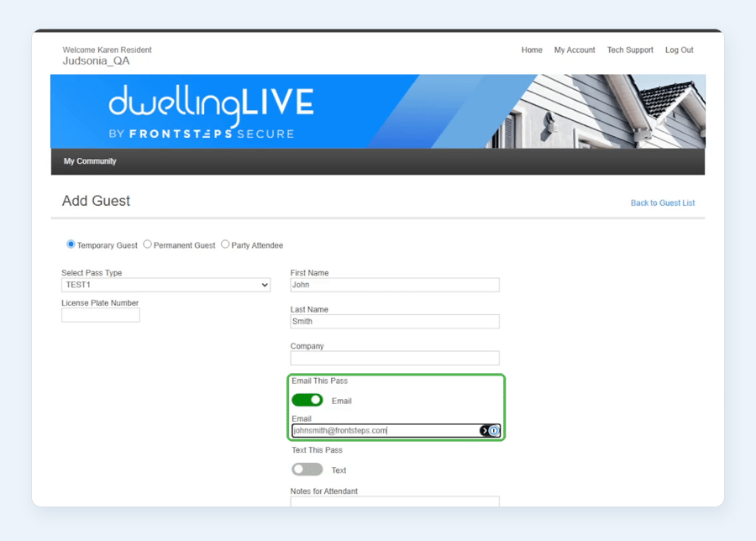Focus the empty Company field
The height and width of the screenshot is (541, 756).
395,358
